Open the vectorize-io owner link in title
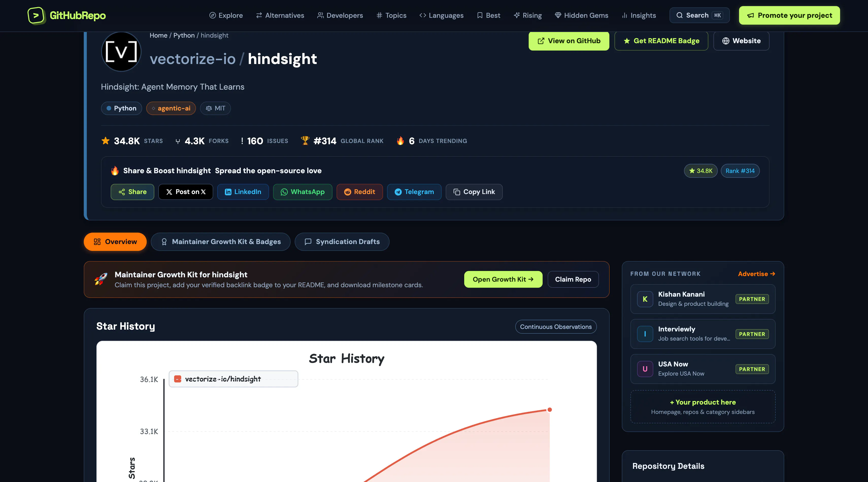The image size is (868, 482). pos(192,59)
